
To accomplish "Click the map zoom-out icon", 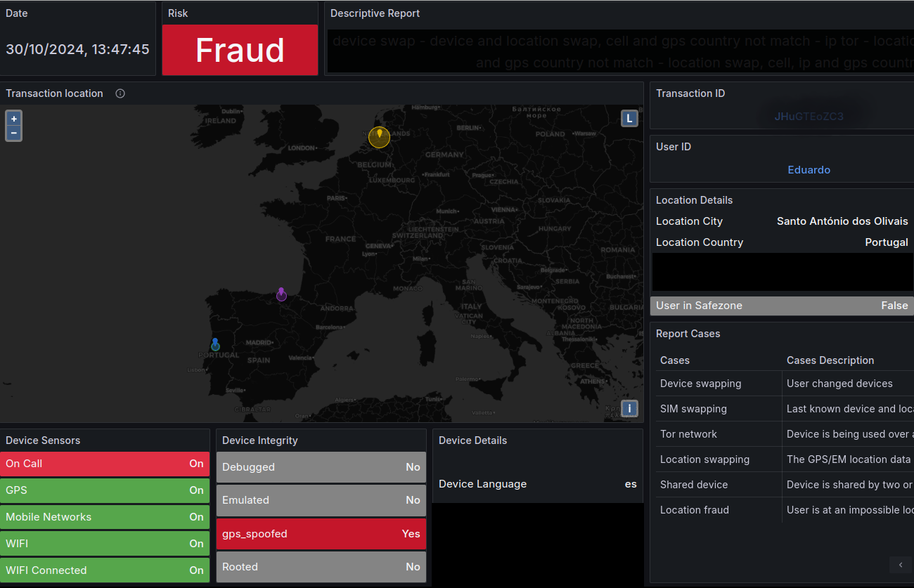I will click(13, 133).
